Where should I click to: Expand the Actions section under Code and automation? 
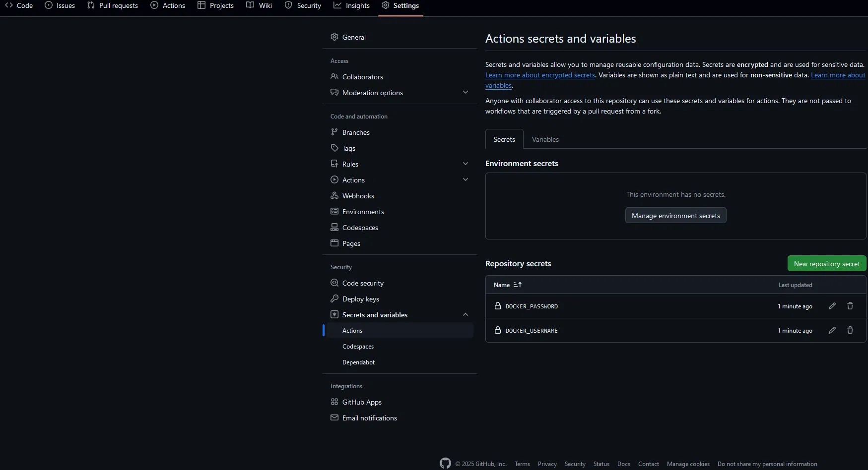(x=465, y=179)
